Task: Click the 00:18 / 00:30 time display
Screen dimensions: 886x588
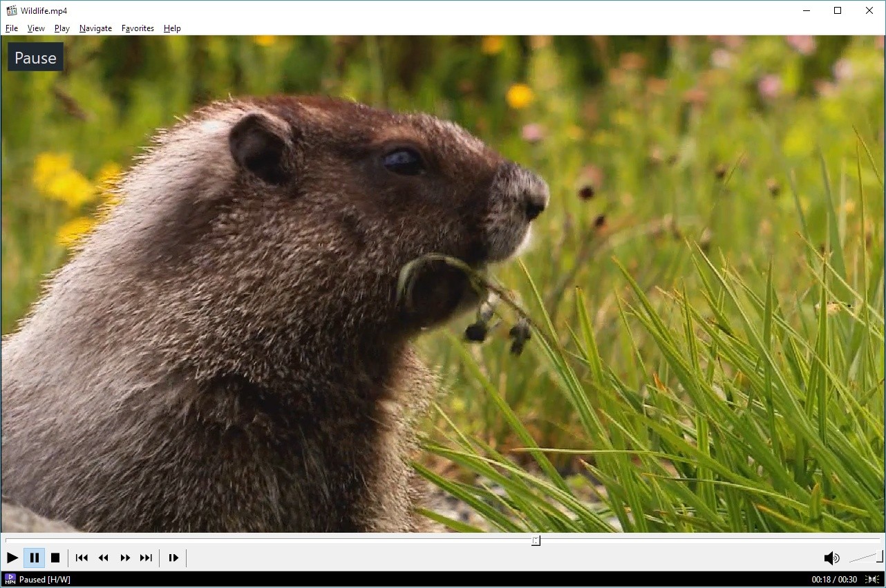Action: click(x=834, y=580)
